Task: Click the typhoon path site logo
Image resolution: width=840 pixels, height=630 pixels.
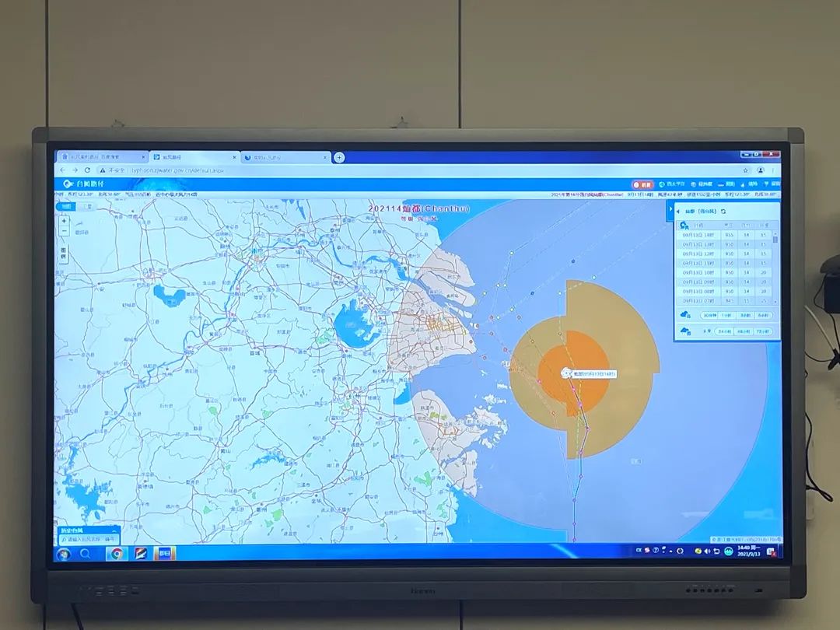Action: point(83,184)
